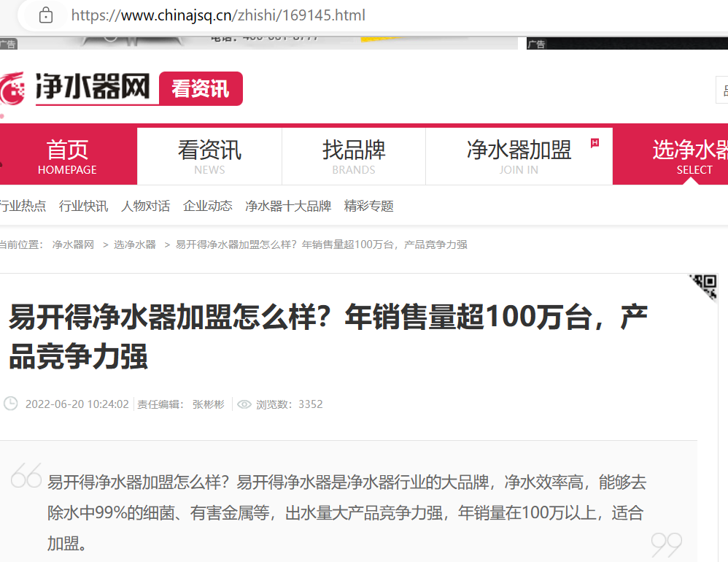Go to 行业热点 sub-navigation link
This screenshot has height=562, width=728.
tap(23, 206)
